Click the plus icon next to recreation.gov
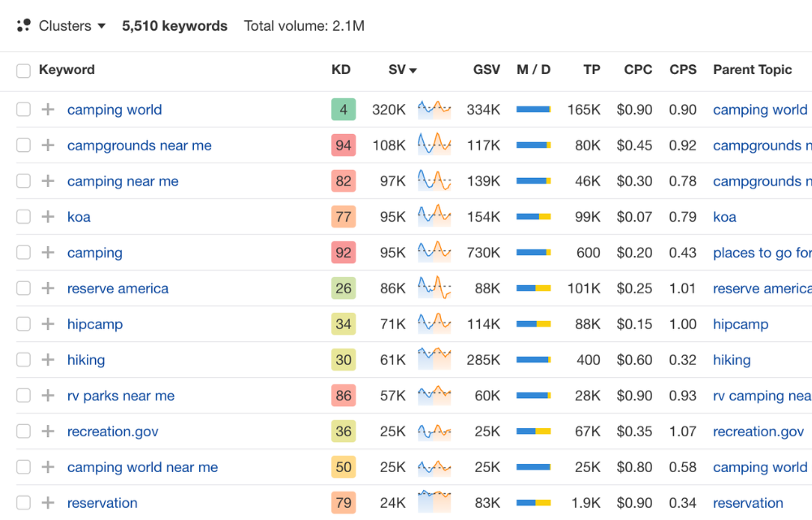This screenshot has width=812, height=520. pos(48,431)
